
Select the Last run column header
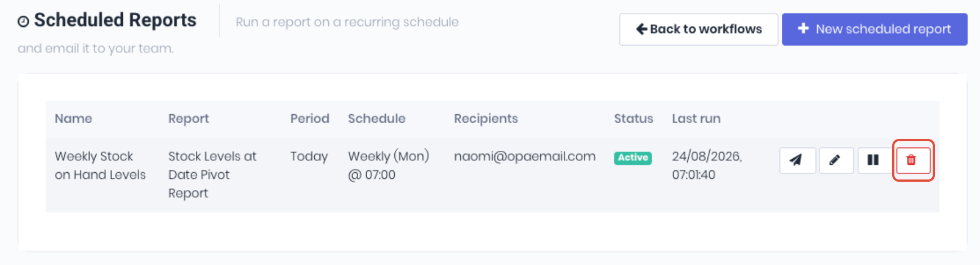coord(696,119)
